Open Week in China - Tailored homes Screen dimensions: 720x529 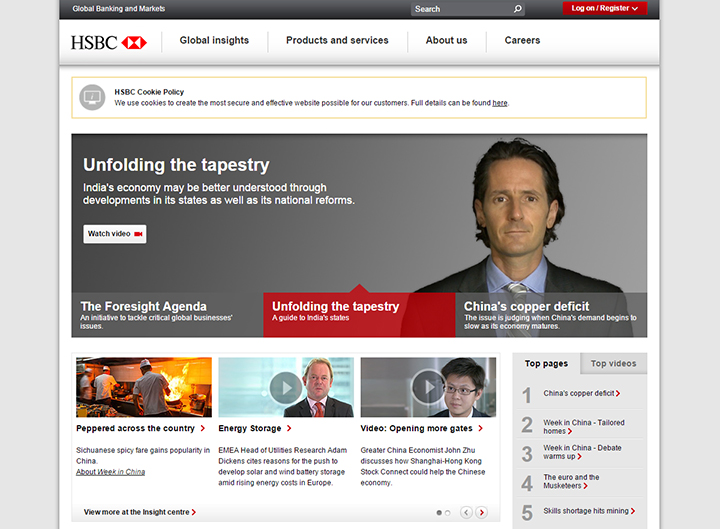point(584,427)
